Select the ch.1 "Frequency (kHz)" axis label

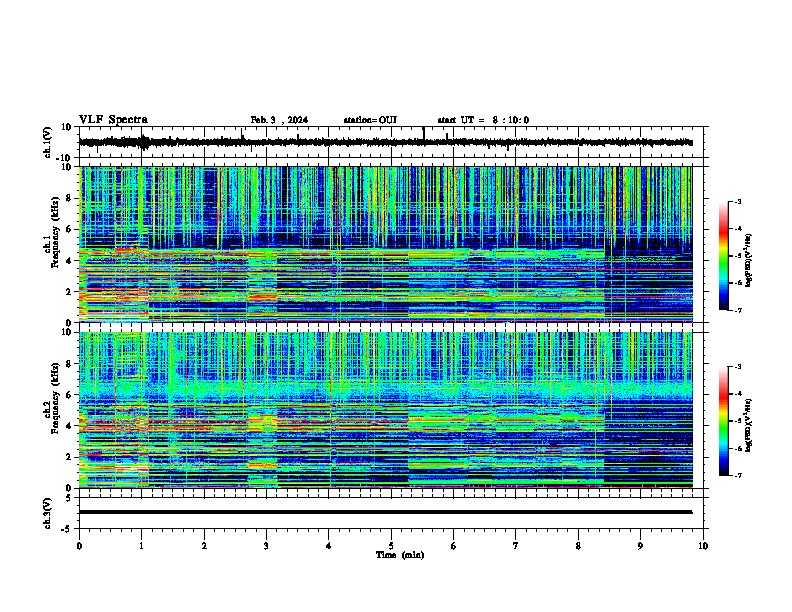(x=53, y=232)
